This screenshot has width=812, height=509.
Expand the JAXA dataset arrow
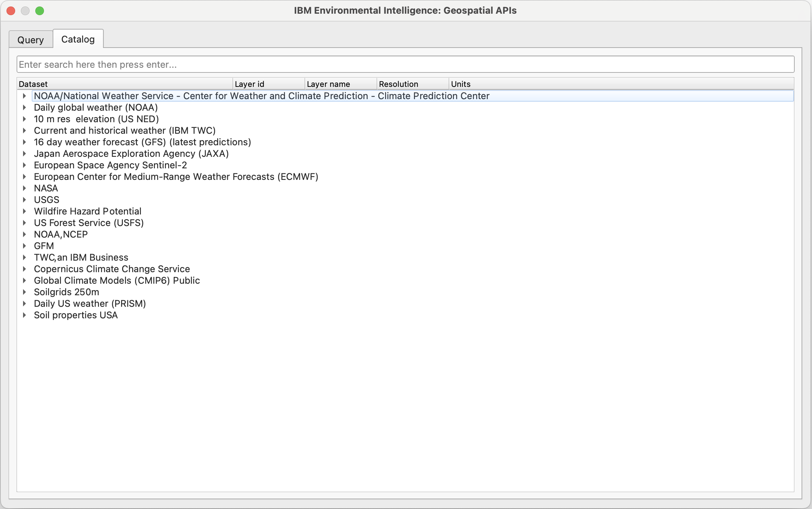[24, 154]
